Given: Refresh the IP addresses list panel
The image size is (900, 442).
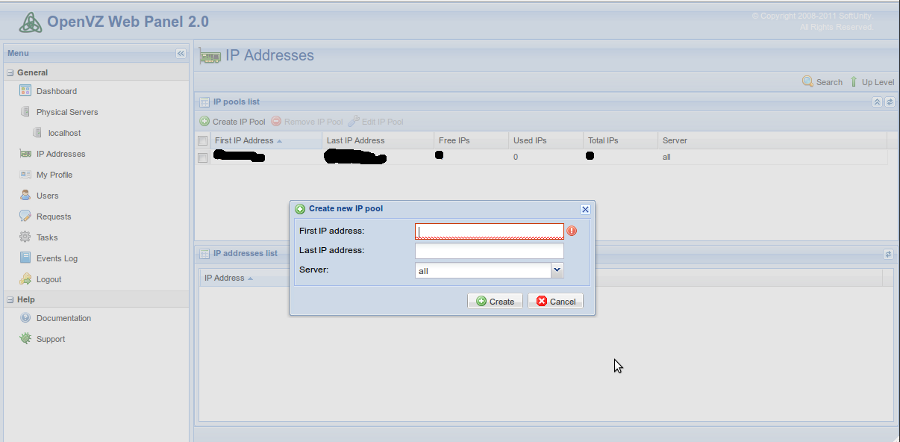Looking at the screenshot, I should click(889, 254).
